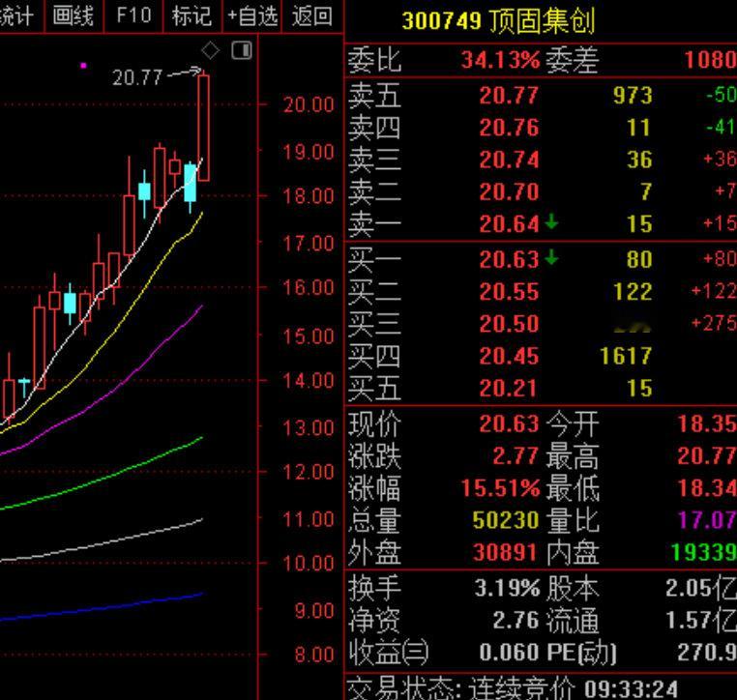
Task: Click the 内盘 value 19339
Action: 703,551
